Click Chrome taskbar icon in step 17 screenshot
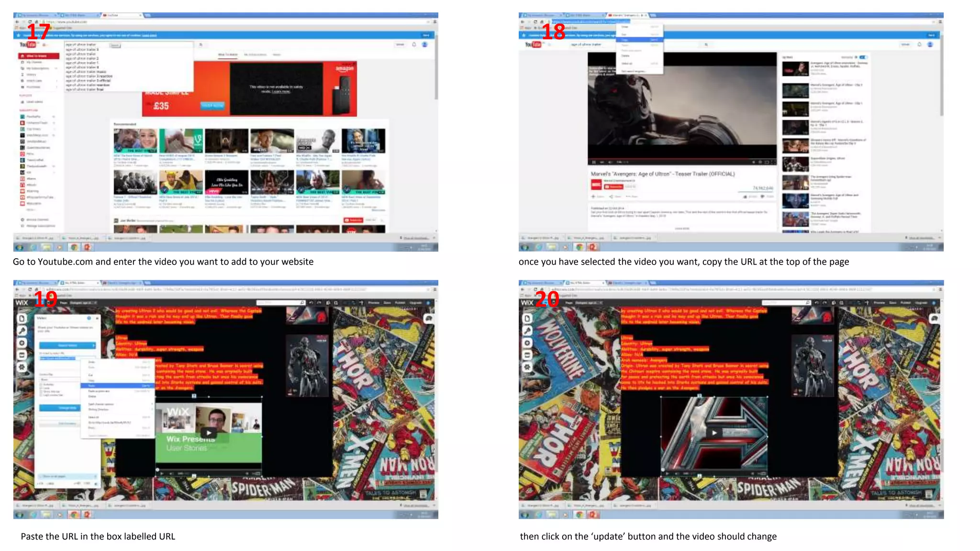Viewport: 980px width, 551px height. click(x=74, y=247)
